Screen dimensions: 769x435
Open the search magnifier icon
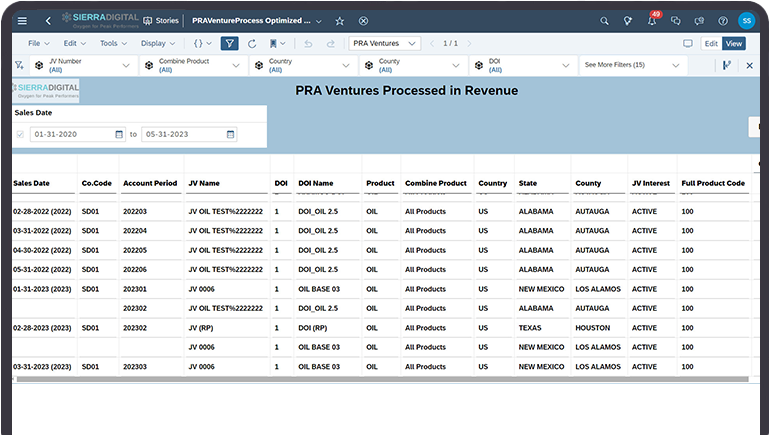click(x=604, y=20)
